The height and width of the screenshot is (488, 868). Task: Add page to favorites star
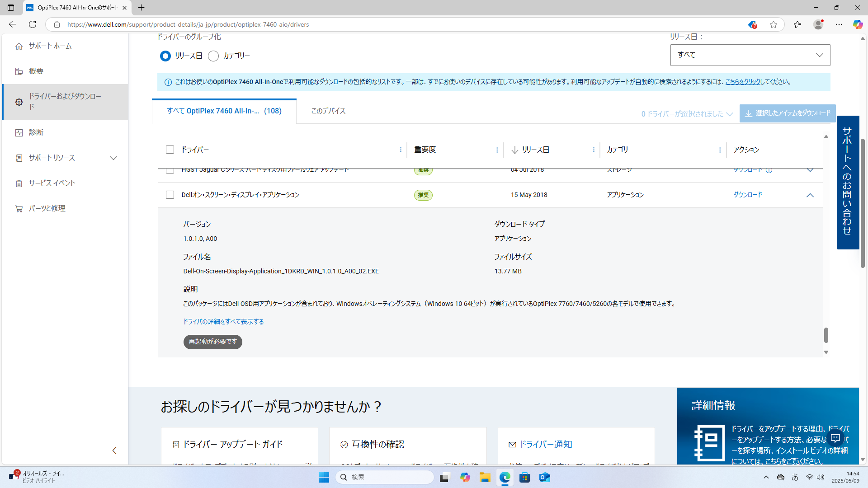tap(774, 24)
